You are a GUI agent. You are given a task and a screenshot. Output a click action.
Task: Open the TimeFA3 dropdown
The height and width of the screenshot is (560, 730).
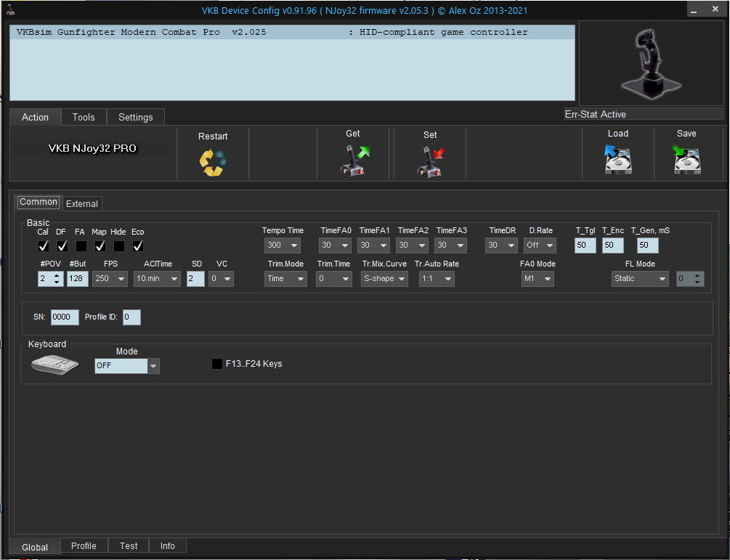[450, 245]
